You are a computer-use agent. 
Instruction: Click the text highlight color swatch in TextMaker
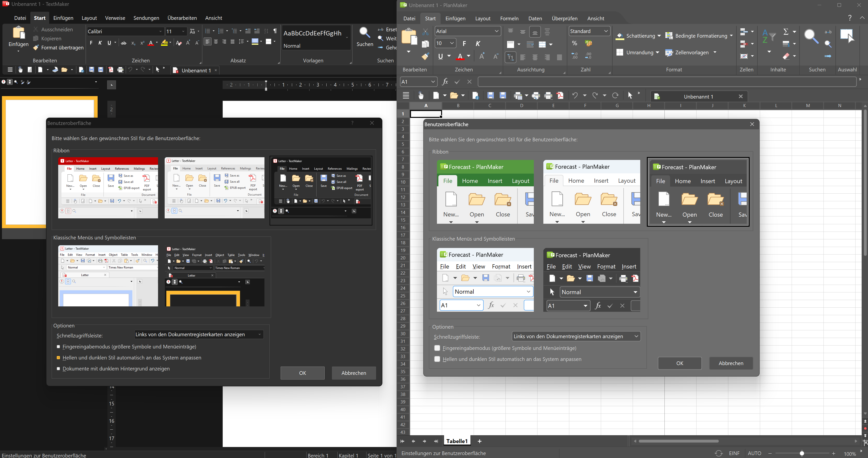click(164, 43)
